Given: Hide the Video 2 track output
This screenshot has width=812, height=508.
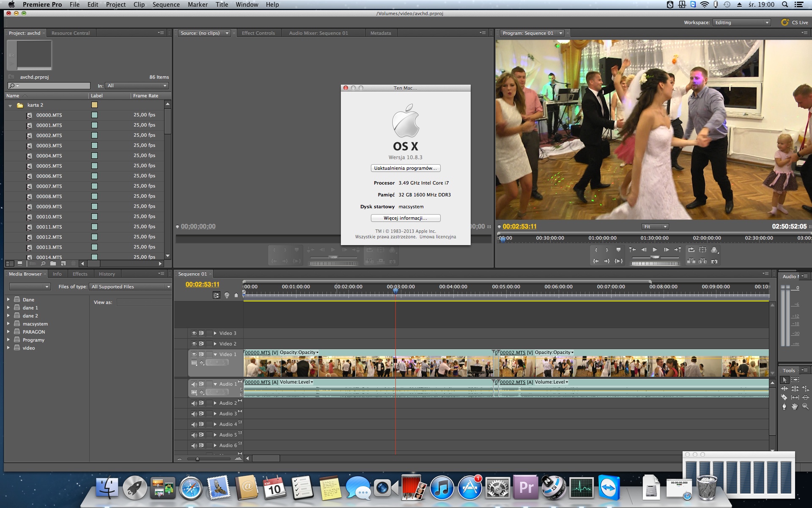Looking at the screenshot, I should (194, 344).
